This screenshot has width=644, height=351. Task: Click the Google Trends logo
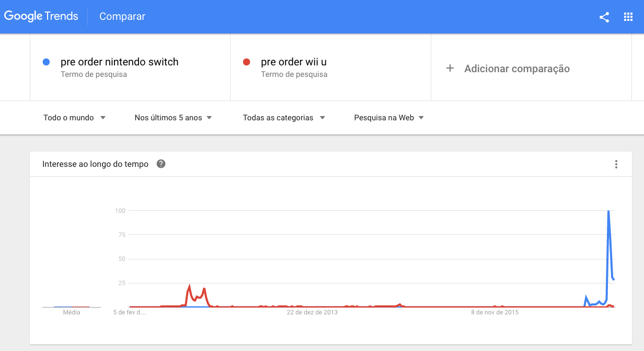[x=41, y=16]
